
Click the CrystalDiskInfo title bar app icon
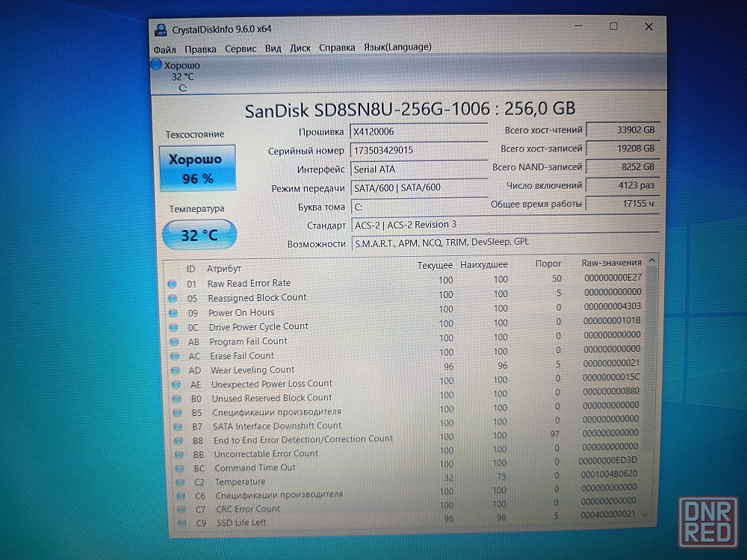[x=161, y=30]
